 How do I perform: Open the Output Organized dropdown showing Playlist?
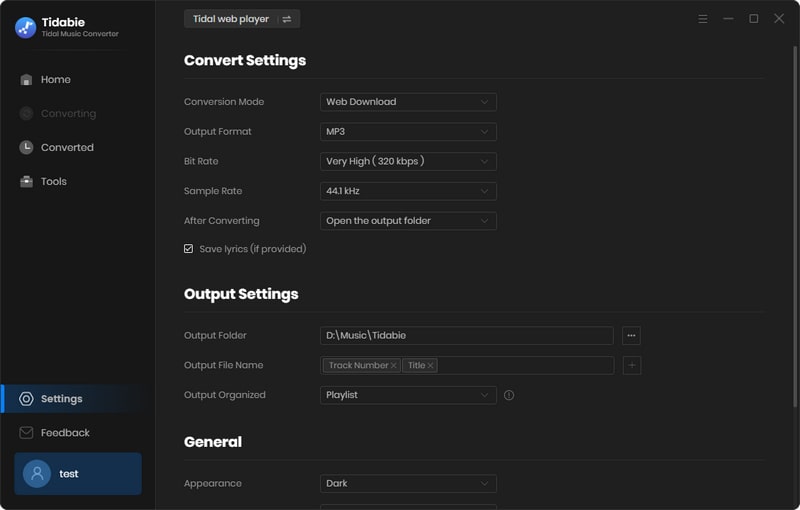click(408, 395)
